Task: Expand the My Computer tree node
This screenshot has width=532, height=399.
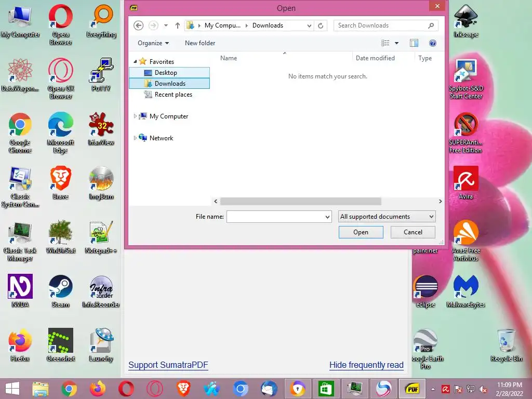Action: pos(135,116)
